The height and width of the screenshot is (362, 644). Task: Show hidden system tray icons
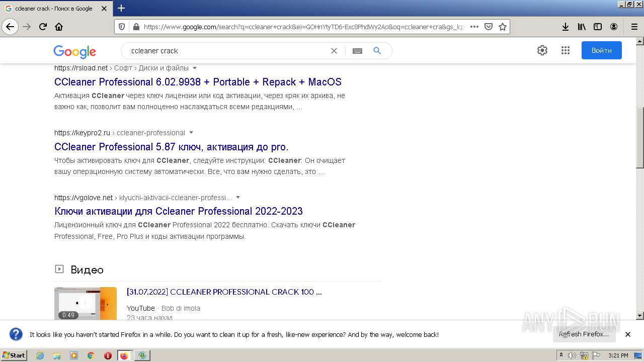tap(561, 355)
